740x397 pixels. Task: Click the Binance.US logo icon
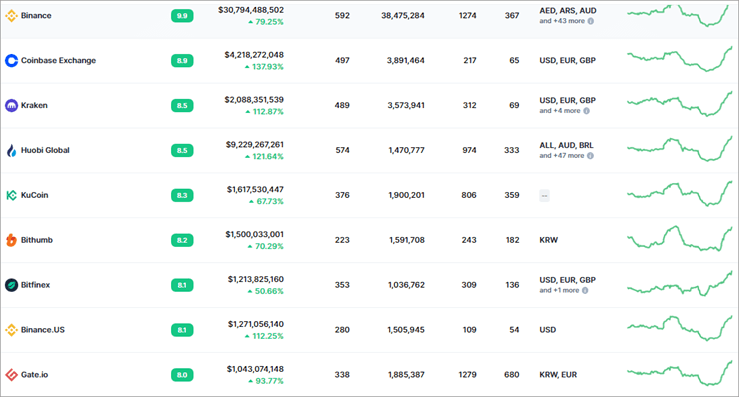coord(11,330)
